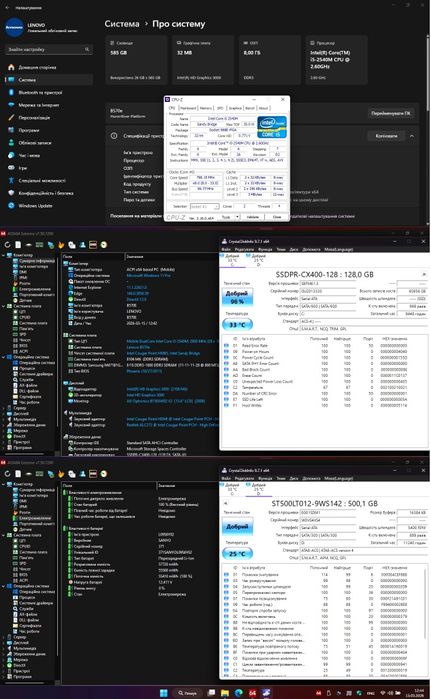The image size is (431, 699).
Task: Open Selection socket dropdown in CPU-Z
Action: pyautogui.click(x=205, y=206)
